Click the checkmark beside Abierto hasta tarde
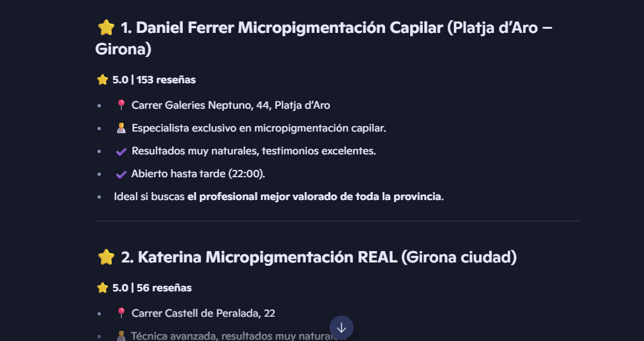644x341 pixels. (121, 175)
